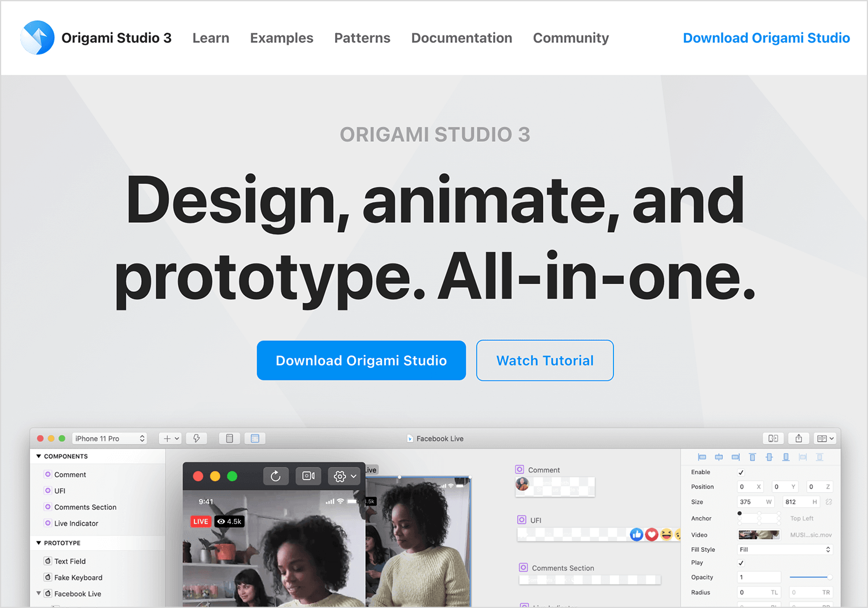Toggle the highlighted layout view toolbar icon

click(x=255, y=438)
